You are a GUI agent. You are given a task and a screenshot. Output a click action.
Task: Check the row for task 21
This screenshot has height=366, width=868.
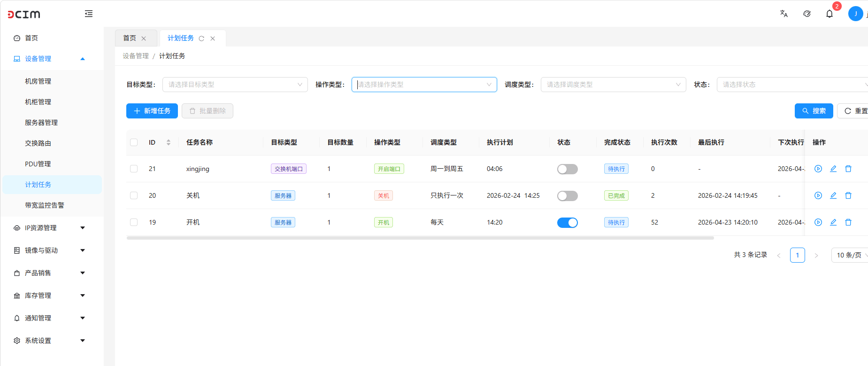click(x=134, y=169)
